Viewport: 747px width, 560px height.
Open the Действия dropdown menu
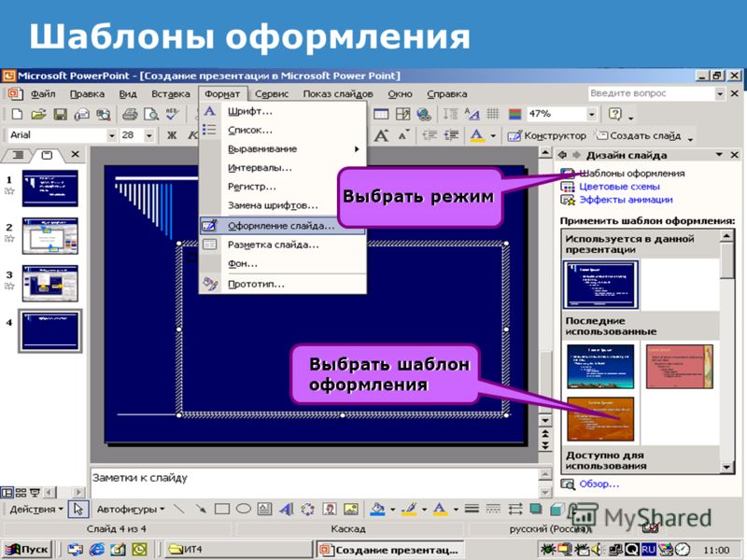click(x=36, y=509)
